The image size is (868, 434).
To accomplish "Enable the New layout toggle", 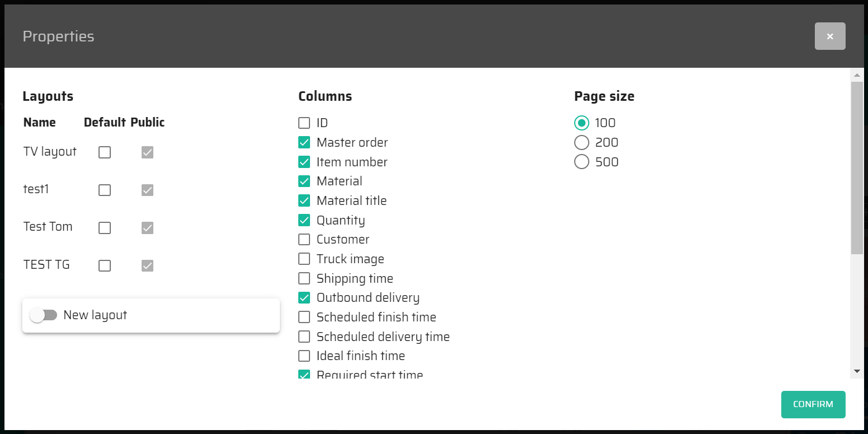I will click(x=44, y=315).
